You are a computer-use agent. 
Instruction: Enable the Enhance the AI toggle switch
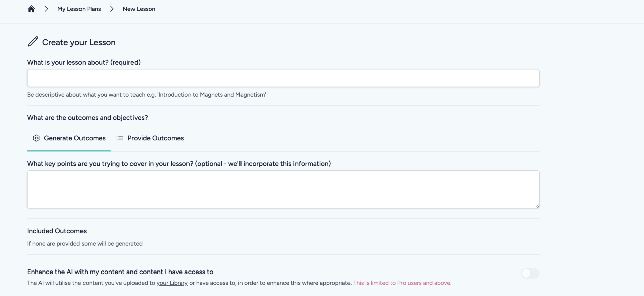530,273
